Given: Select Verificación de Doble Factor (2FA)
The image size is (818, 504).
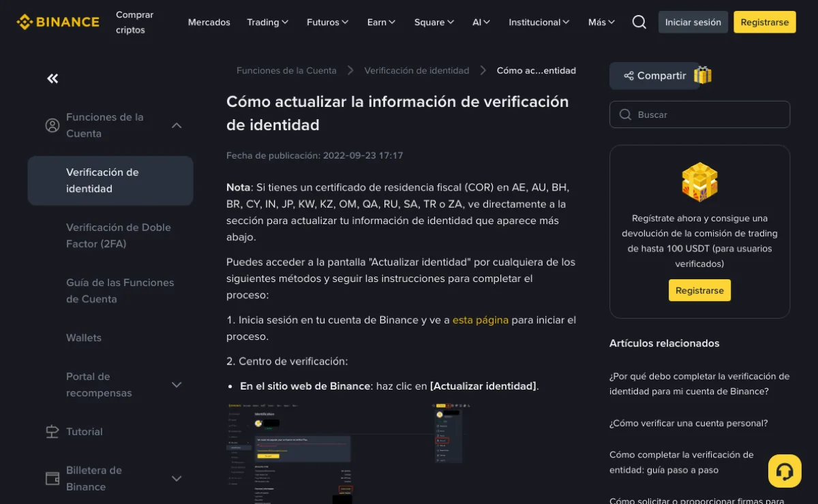Looking at the screenshot, I should [x=119, y=236].
